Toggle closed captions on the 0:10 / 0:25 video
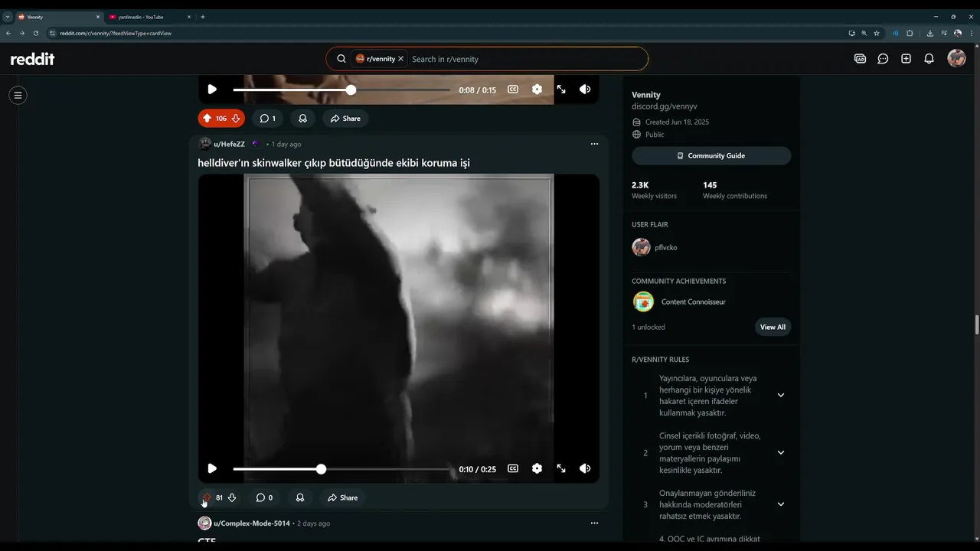 (x=513, y=468)
